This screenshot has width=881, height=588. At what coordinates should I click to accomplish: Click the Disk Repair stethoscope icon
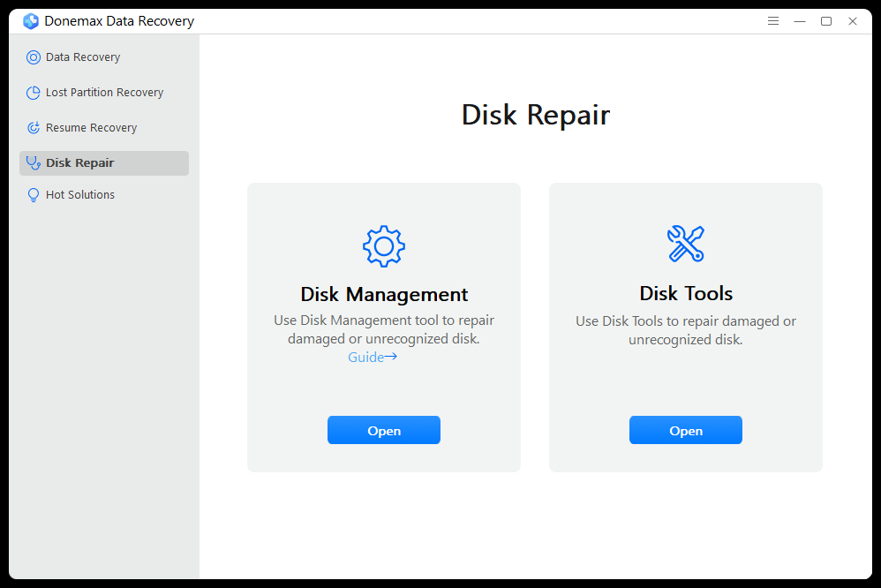pyautogui.click(x=34, y=163)
